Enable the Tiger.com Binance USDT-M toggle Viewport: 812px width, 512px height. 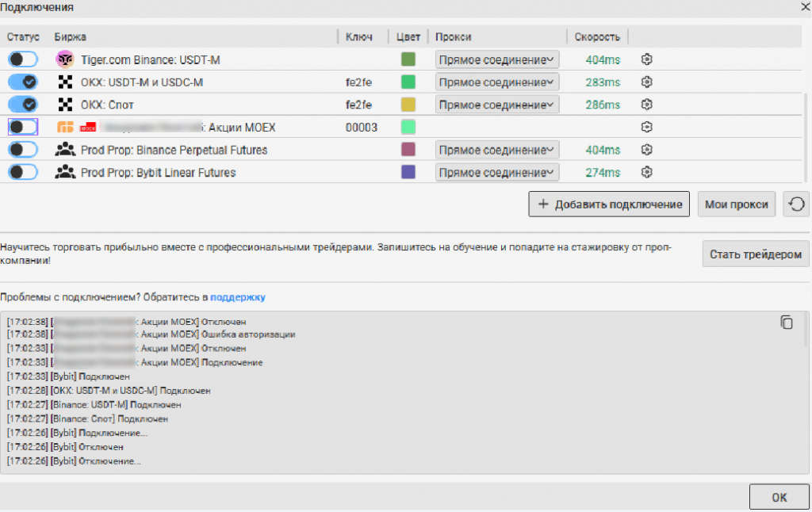pyautogui.click(x=23, y=59)
